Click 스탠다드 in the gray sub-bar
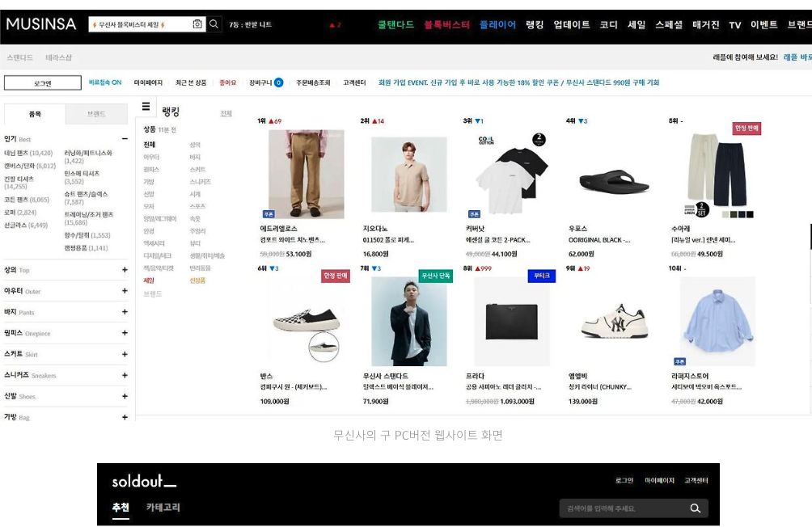 [x=19, y=57]
